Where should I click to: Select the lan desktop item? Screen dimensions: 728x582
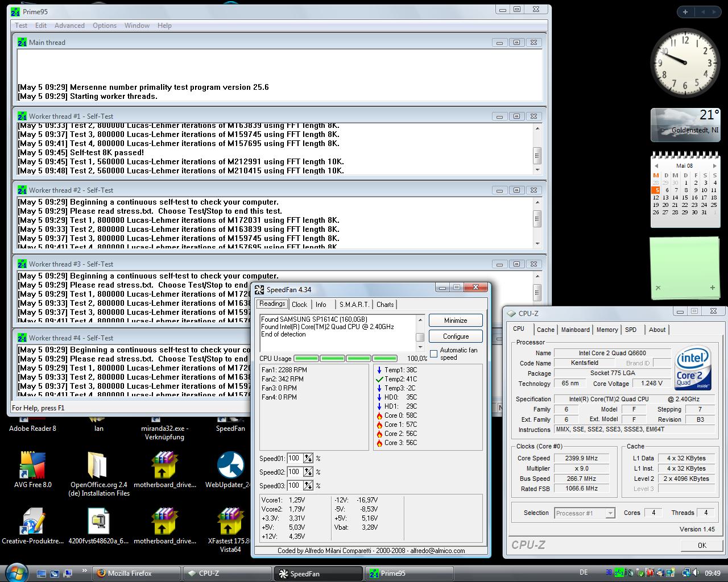click(x=99, y=429)
